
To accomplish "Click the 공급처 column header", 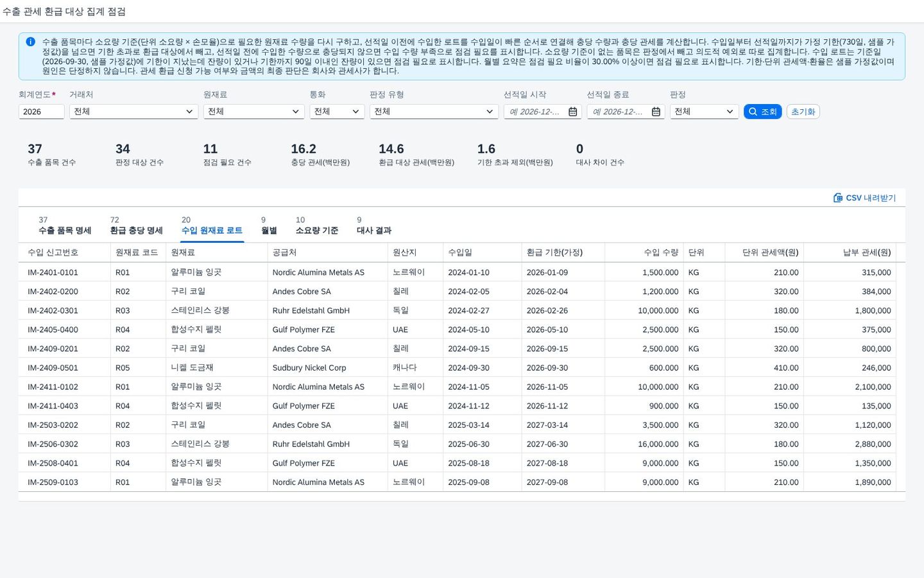I will (x=327, y=252).
